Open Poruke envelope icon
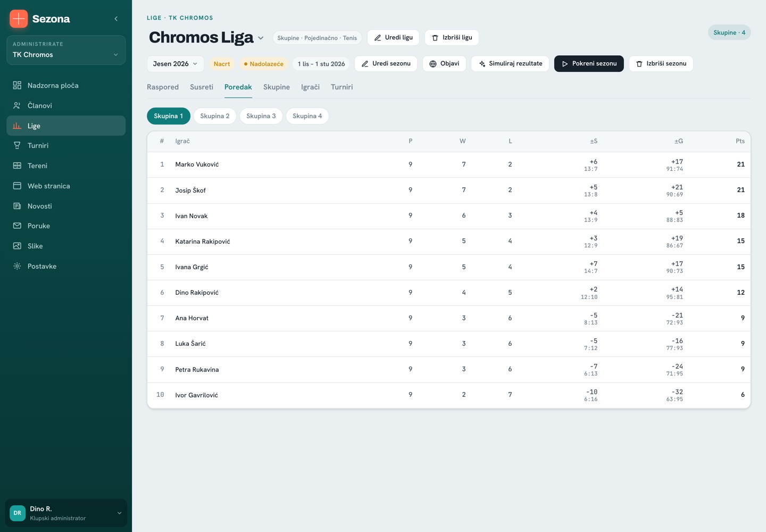Viewport: 766px width, 532px height. pos(17,226)
